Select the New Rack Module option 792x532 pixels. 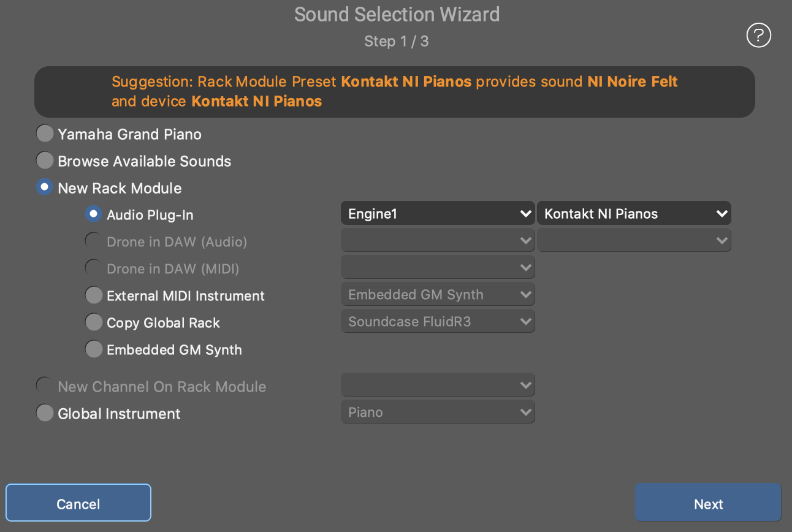(45, 188)
